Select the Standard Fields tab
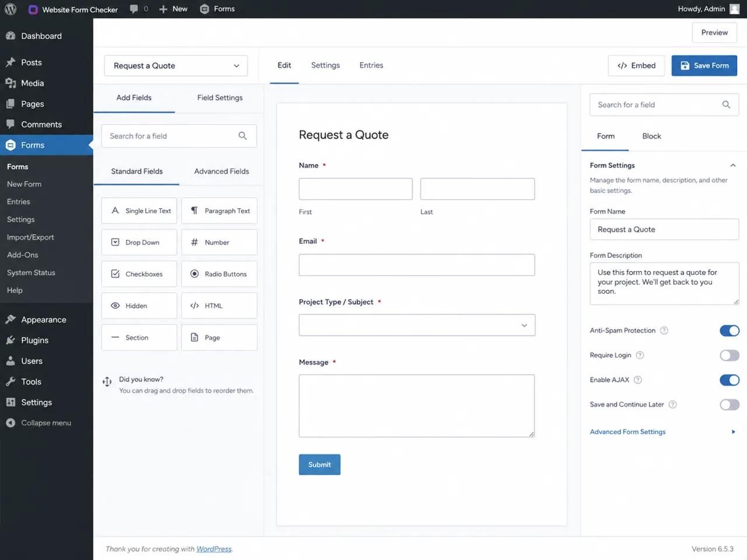The image size is (747, 560). 137,171
